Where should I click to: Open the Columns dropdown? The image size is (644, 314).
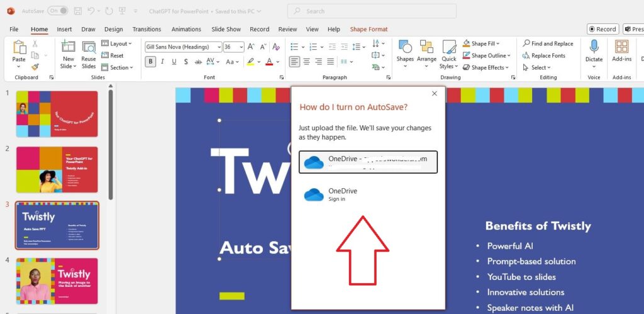347,62
